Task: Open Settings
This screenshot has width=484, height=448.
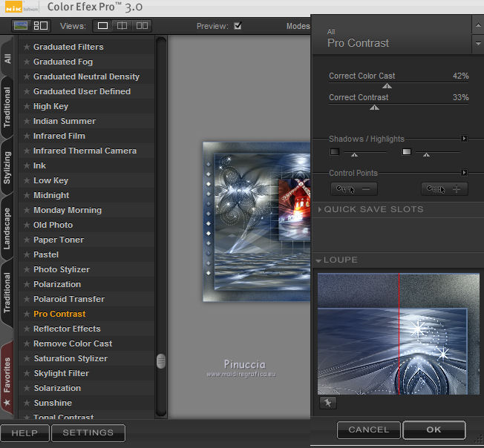Action: pyautogui.click(x=88, y=433)
